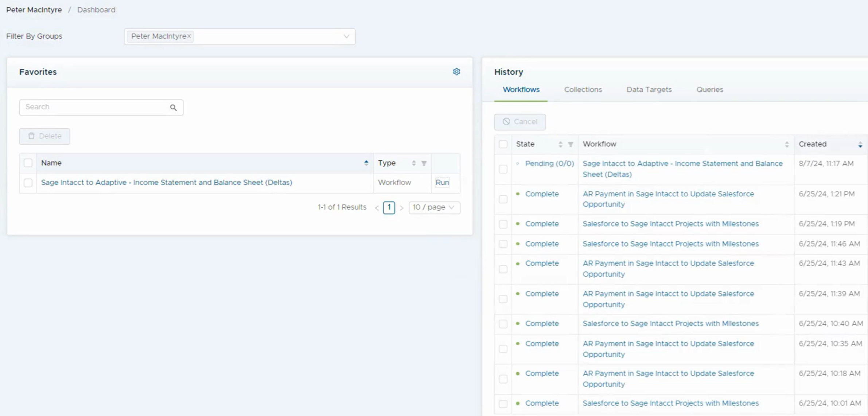
Task: Open Salesforce to Sage Intacct Projects 1:19 PM link
Action: (x=670, y=224)
